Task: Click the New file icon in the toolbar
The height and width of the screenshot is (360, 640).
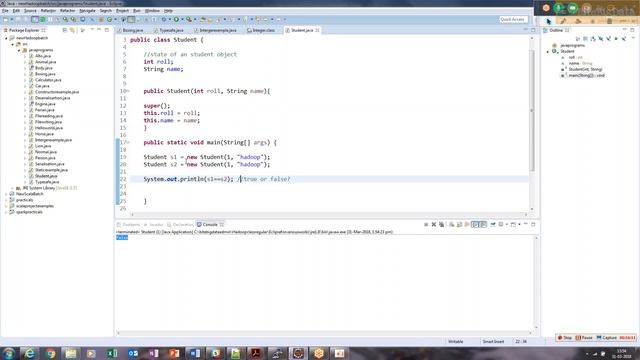Action: 6,19
